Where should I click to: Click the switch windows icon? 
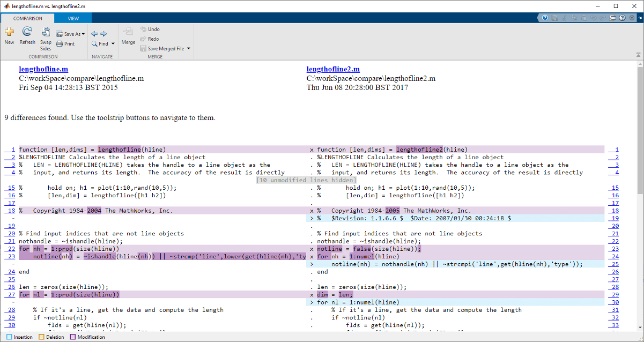click(612, 18)
